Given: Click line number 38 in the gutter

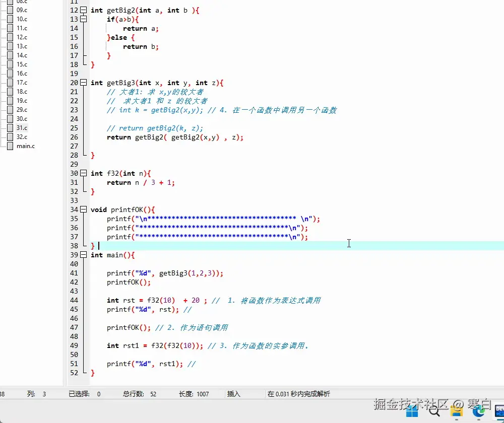Looking at the screenshot, I should [74, 246].
